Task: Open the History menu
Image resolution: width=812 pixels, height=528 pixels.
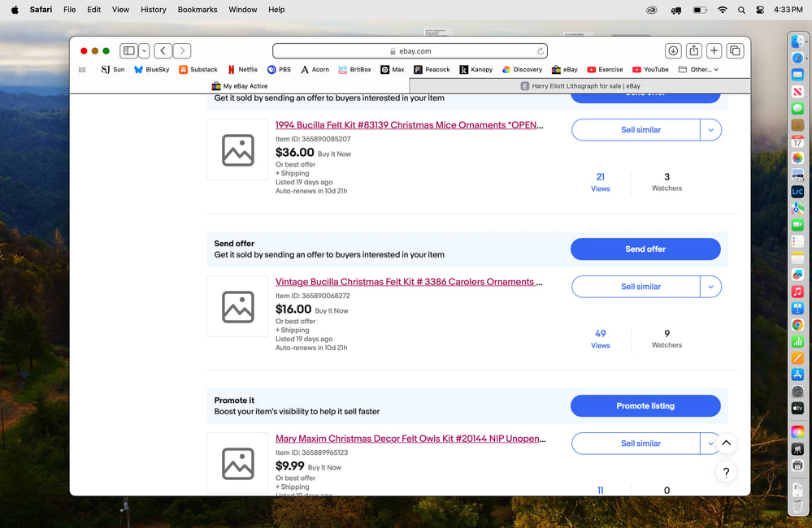Action: (154, 10)
